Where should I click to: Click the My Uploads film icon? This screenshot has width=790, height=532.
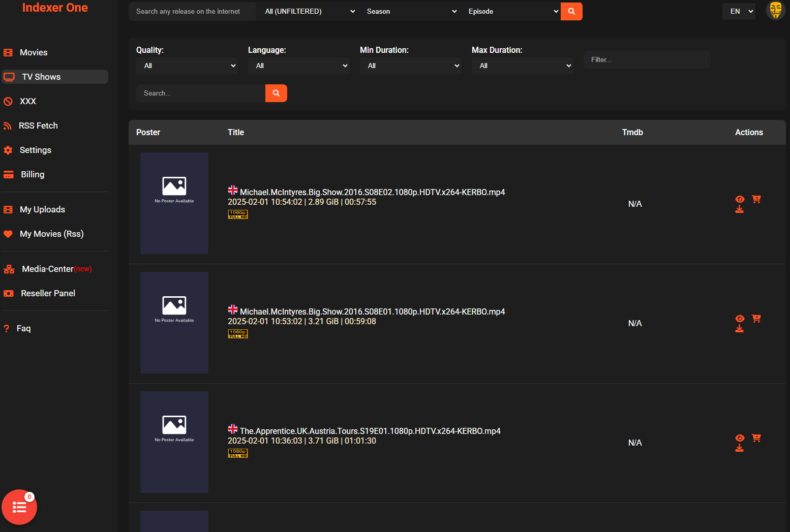coord(8,209)
